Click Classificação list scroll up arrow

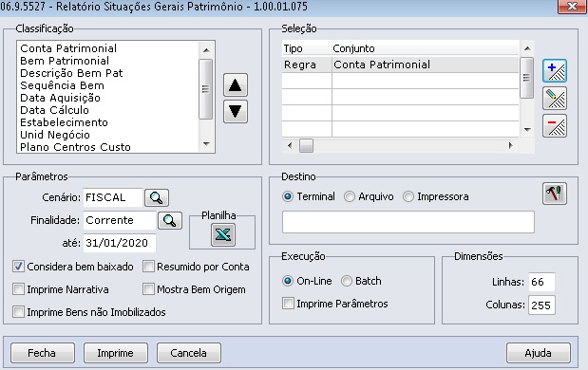click(x=206, y=49)
